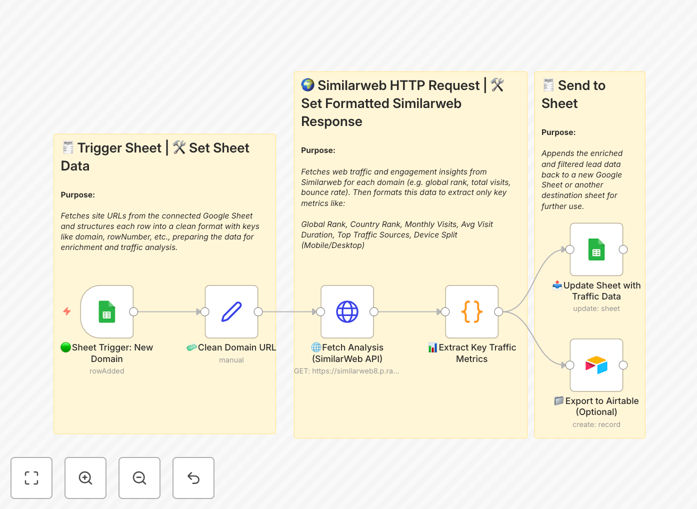The width and height of the screenshot is (697, 509).
Task: Click 'Extract Key Traffic Metrics' label
Action: 472,353
